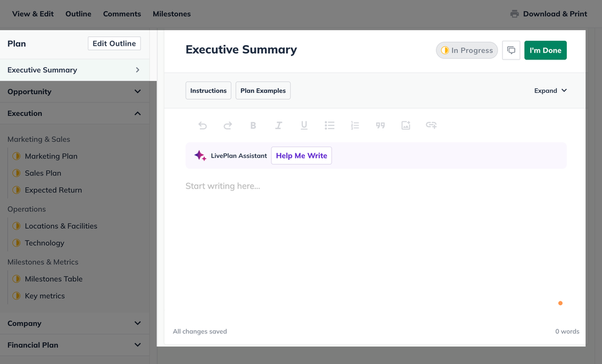Viewport: 602px width, 364px height.
Task: Click the undo arrow icon
Action: [203, 125]
